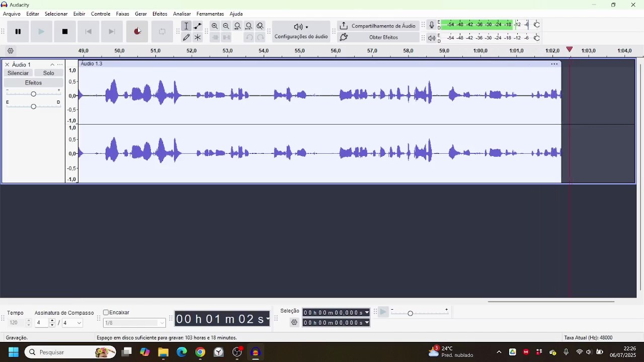This screenshot has width=644, height=362.
Task: Click Compartilhamento de Áudio button
Action: [x=378, y=26]
